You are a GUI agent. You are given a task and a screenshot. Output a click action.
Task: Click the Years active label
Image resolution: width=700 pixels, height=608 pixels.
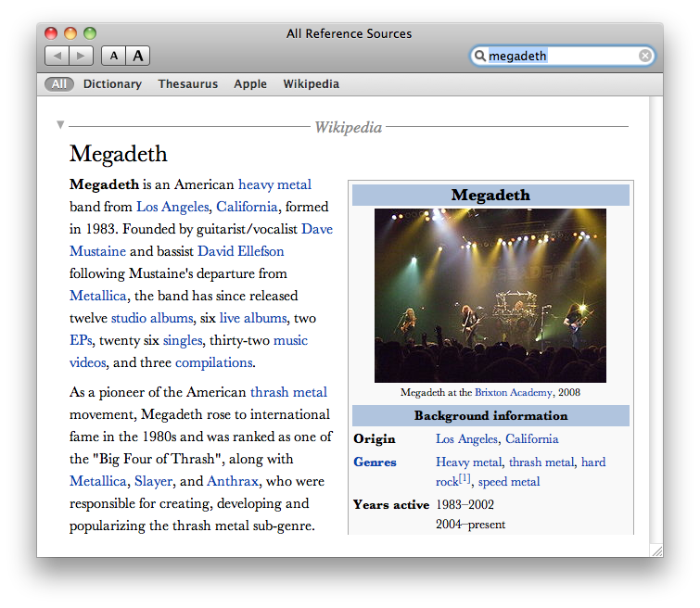point(391,505)
